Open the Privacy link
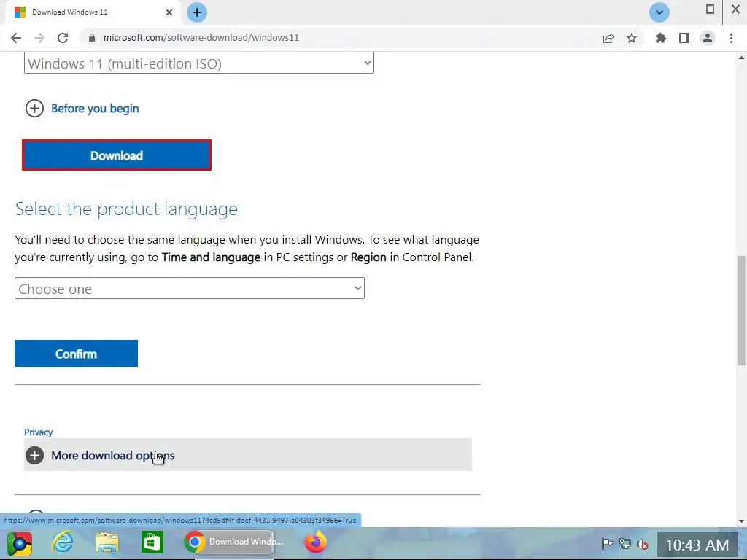Screen dimensions: 747x560 (38, 432)
